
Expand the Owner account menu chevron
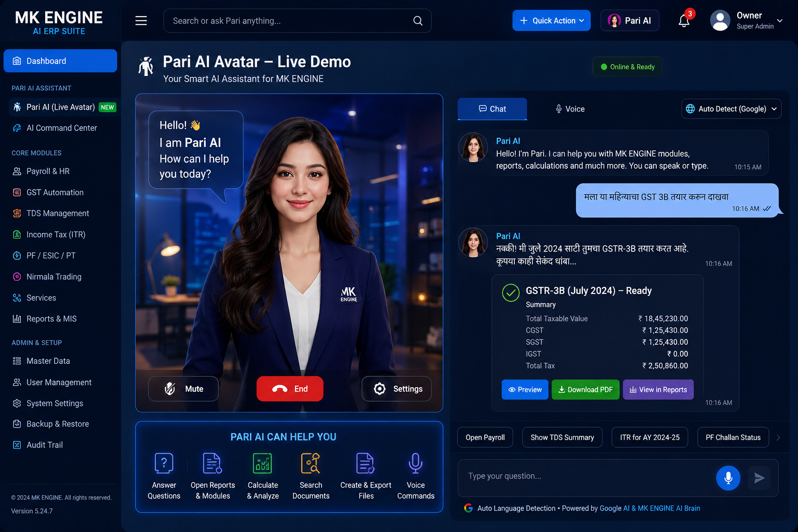coord(780,21)
